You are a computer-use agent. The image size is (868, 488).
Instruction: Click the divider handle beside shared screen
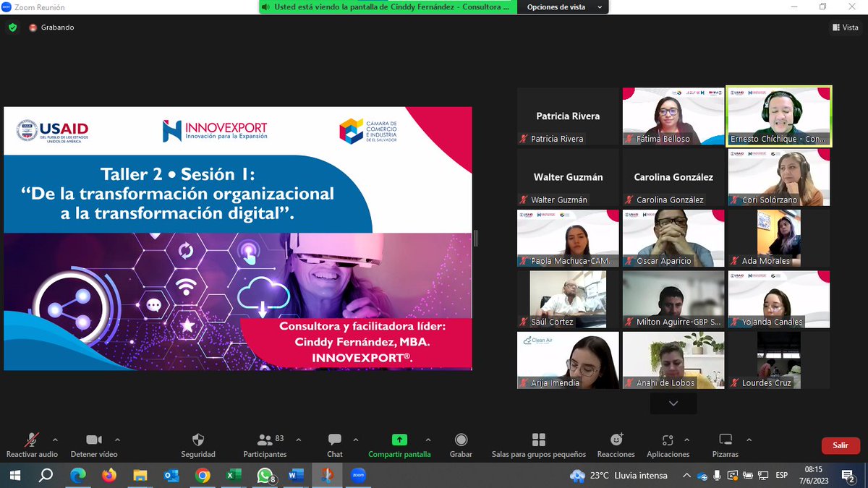(x=476, y=238)
